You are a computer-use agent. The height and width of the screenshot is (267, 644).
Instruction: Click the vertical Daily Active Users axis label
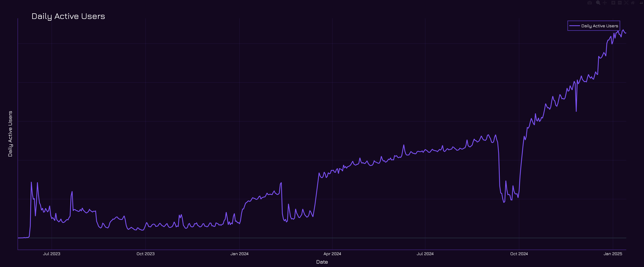(10, 134)
